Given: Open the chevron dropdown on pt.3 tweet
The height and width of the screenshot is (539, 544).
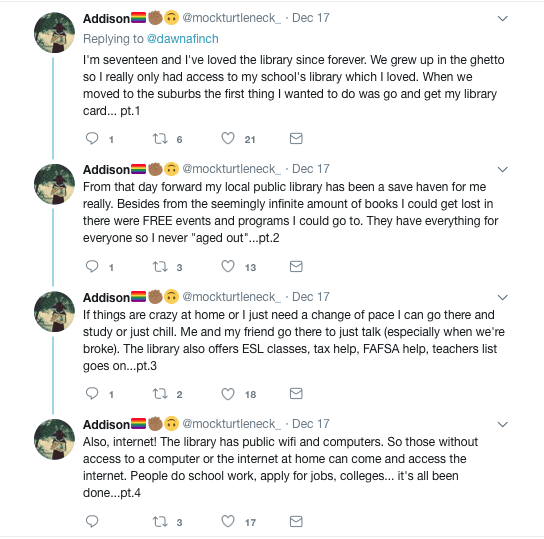Looking at the screenshot, I should 502,298.
